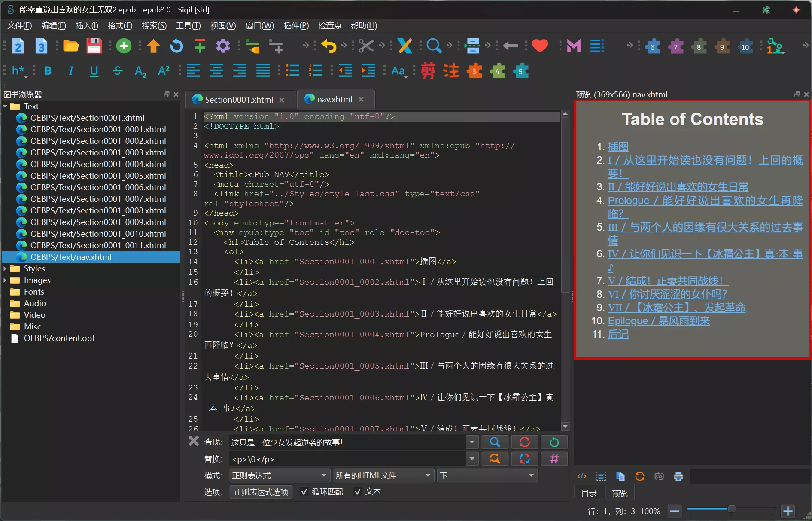
Task: Toggle the 文本 checkbox
Action: click(358, 492)
